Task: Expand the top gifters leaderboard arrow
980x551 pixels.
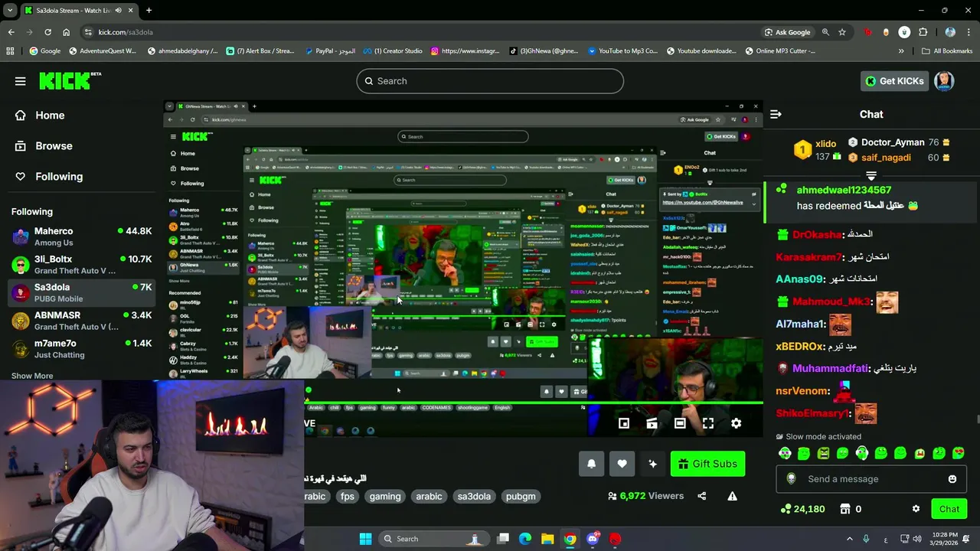Action: pos(871,175)
